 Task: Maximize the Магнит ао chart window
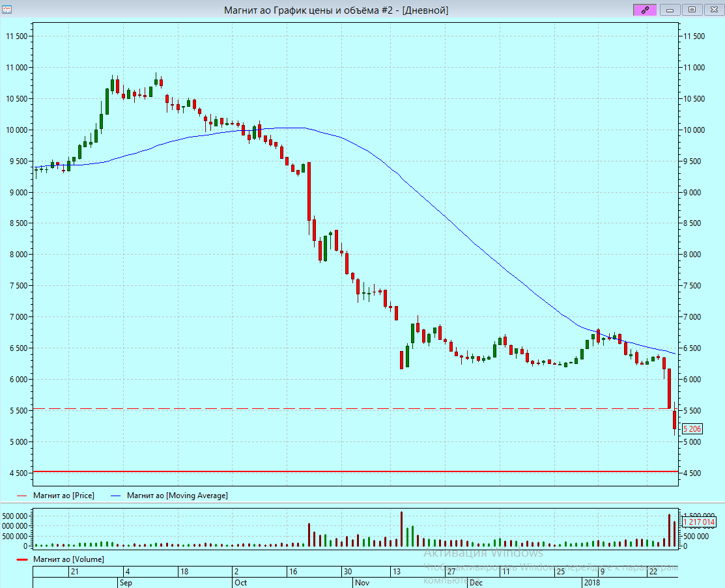click(x=692, y=10)
